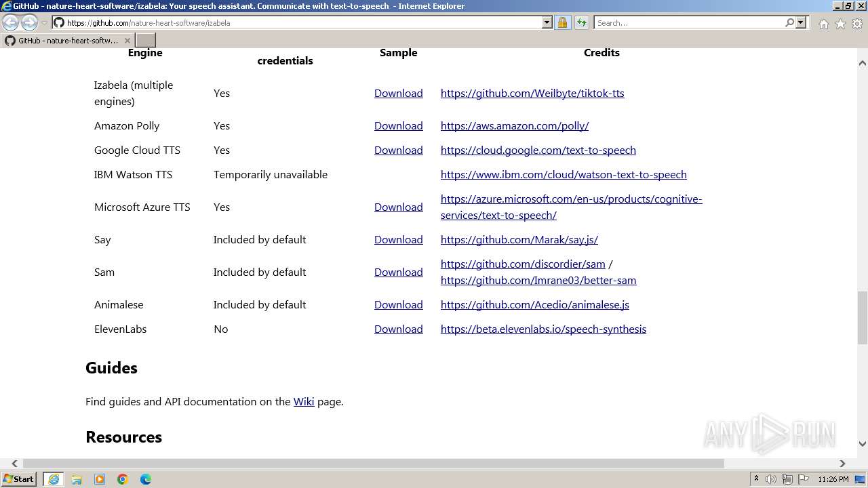Viewport: 868px width, 488px height.
Task: Click the 'Sample' column header
Action: point(399,53)
